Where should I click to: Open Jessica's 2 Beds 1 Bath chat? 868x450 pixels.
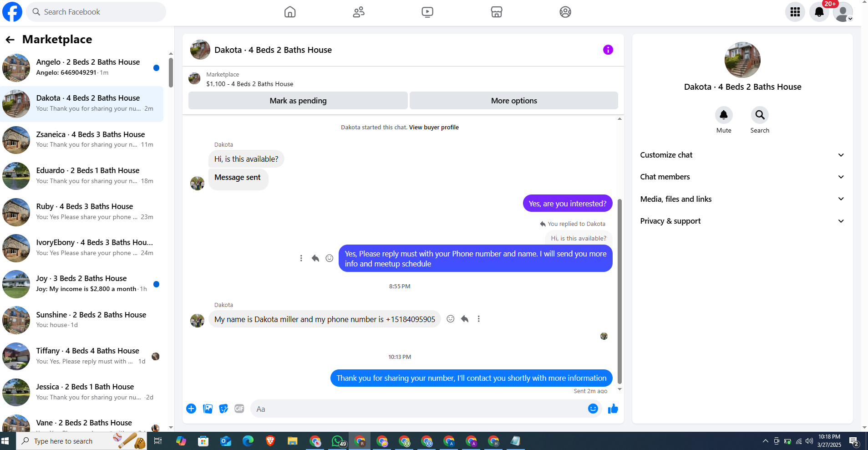(82, 392)
